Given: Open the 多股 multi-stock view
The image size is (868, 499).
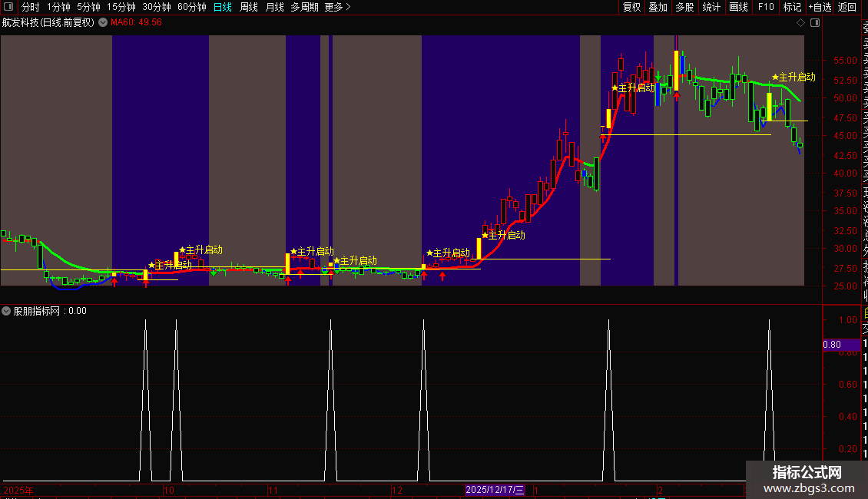Looking at the screenshot, I should point(684,7).
